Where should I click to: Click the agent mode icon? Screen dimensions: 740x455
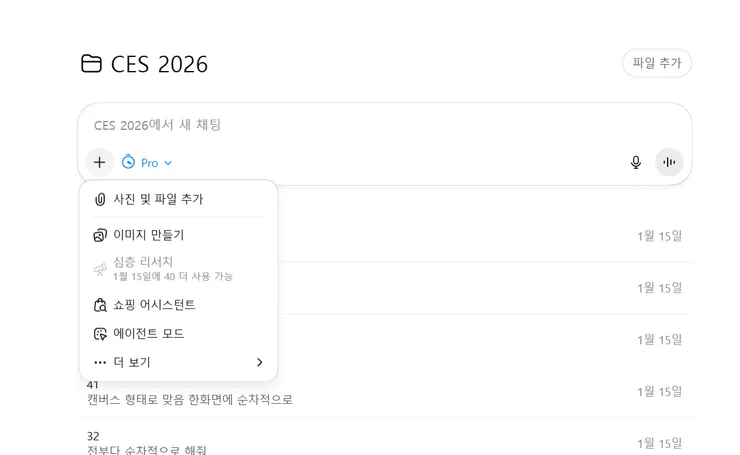[100, 333]
